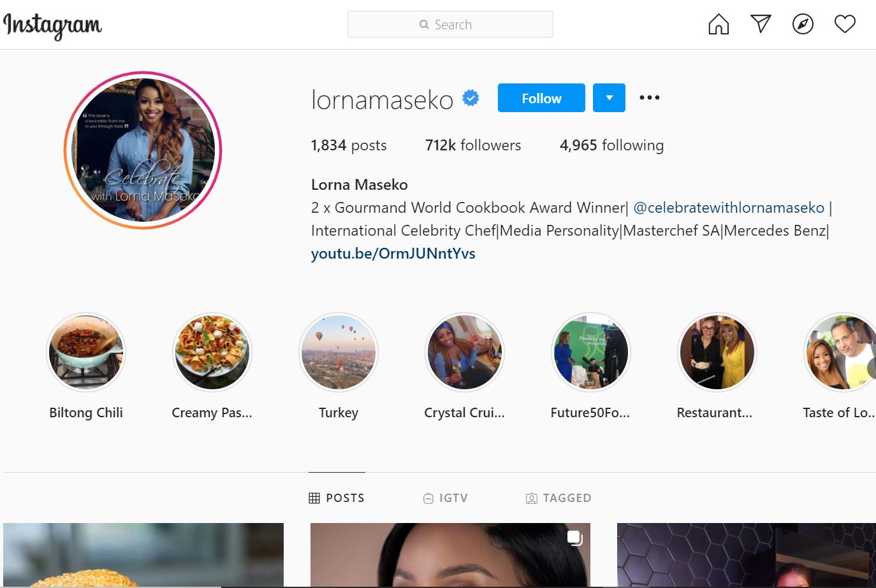Open the multi-image post with woman's face
This screenshot has height=588, width=876.
click(450, 555)
